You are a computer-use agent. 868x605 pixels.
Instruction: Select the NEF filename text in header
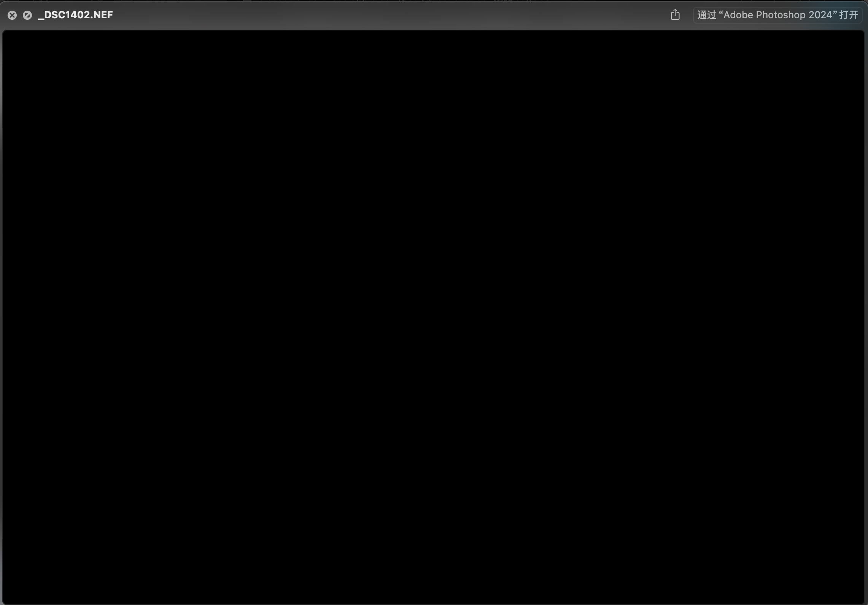pos(75,15)
